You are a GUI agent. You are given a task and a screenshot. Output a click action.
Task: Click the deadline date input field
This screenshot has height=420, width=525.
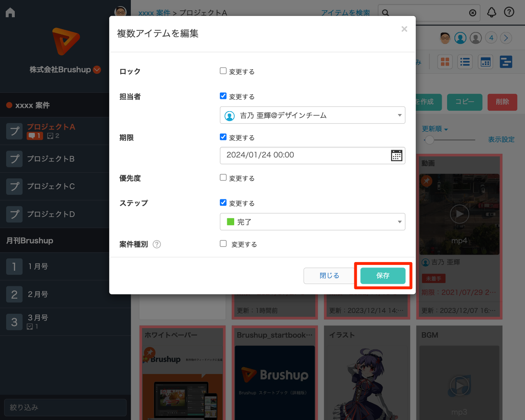pos(313,155)
